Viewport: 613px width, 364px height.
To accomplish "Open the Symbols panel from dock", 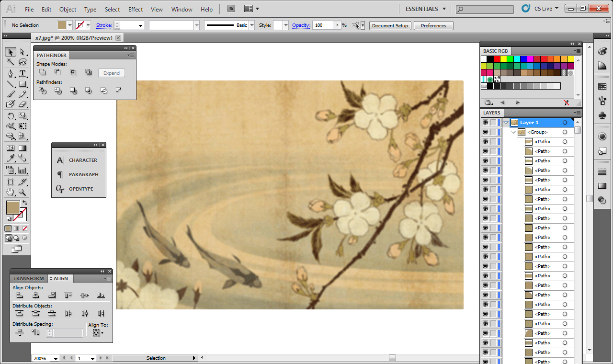I will click(x=602, y=115).
